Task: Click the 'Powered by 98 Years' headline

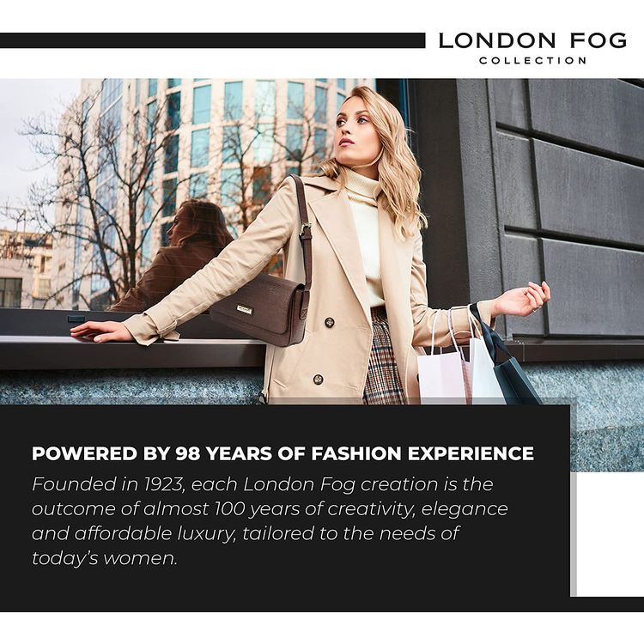Action: click(x=283, y=453)
